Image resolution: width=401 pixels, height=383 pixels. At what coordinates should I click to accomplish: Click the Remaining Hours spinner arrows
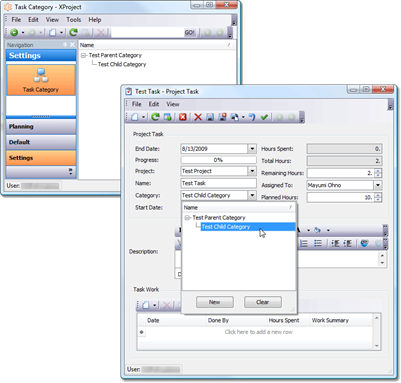pyautogui.click(x=378, y=173)
